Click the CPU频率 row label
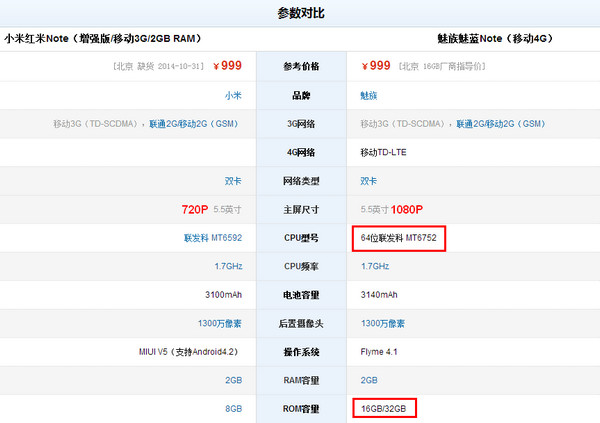Screen dimensions: 600x423 301,266
